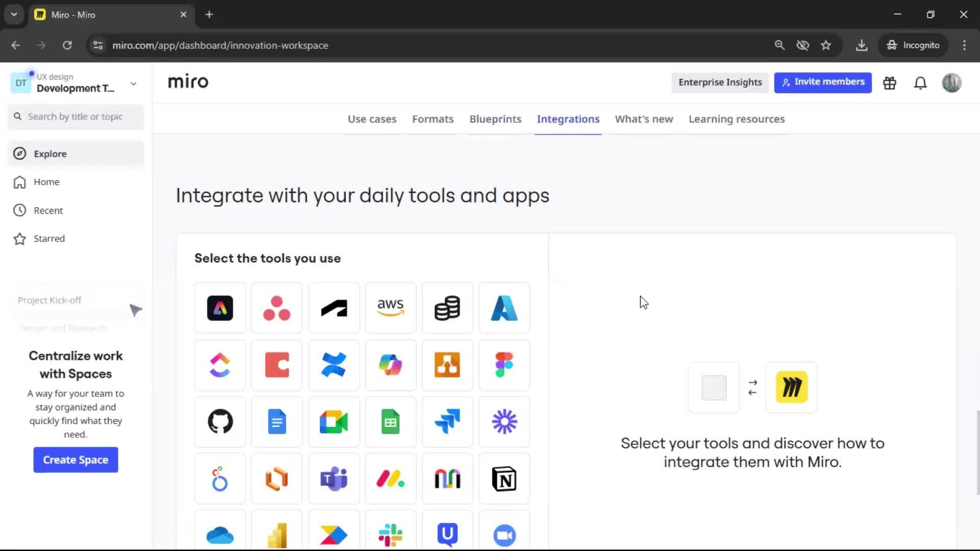This screenshot has width=980, height=551.
Task: Open the gift rewards icon
Action: click(x=890, y=83)
